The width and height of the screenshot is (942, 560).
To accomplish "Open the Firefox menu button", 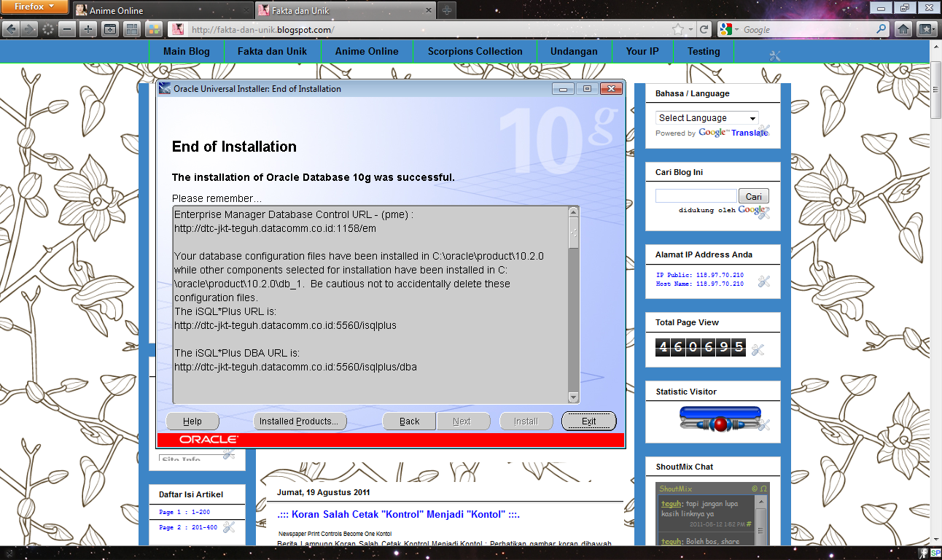I will point(35,7).
